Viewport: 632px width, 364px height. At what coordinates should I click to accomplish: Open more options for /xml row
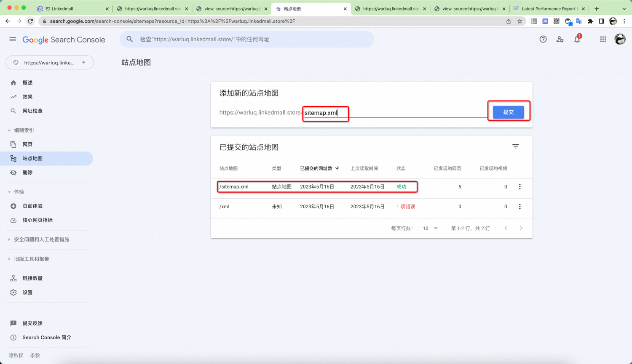tap(520, 207)
